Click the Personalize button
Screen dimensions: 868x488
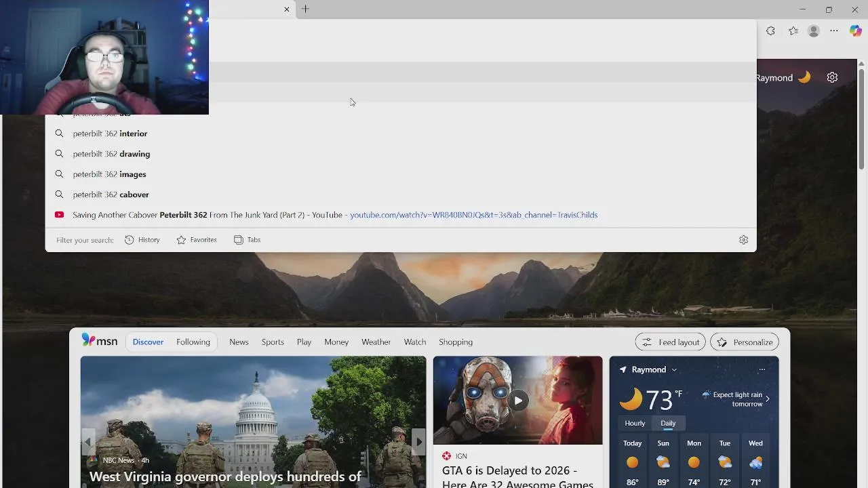pos(745,342)
